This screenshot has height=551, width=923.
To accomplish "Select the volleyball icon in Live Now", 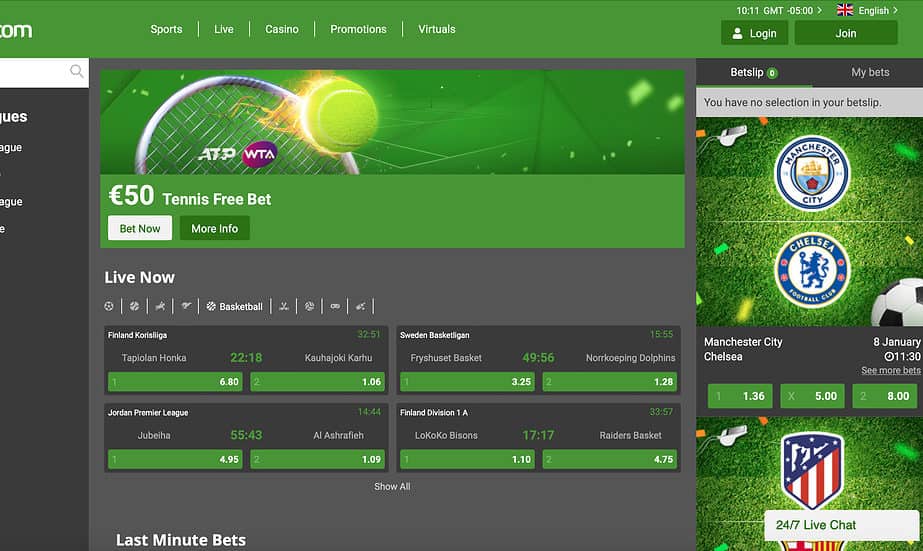I will tap(310, 306).
